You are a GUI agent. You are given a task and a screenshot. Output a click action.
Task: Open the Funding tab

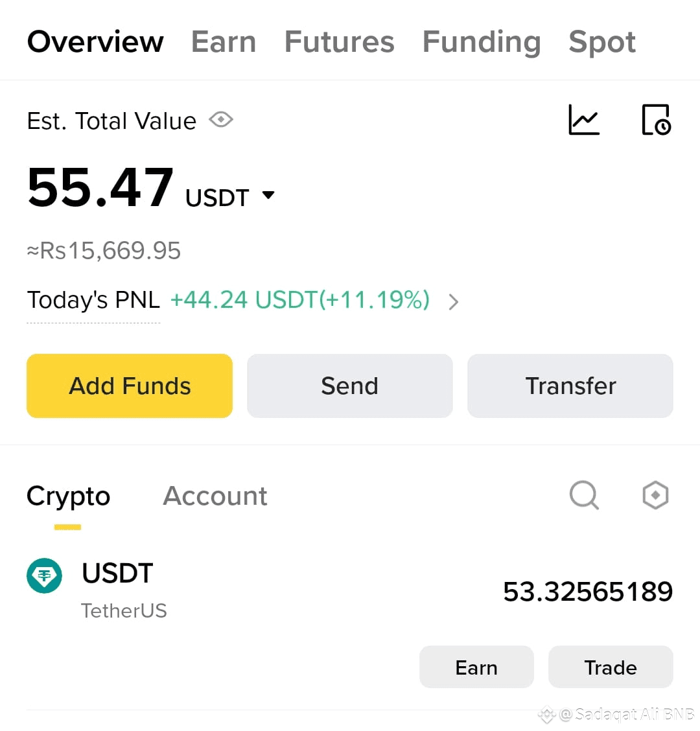482,42
